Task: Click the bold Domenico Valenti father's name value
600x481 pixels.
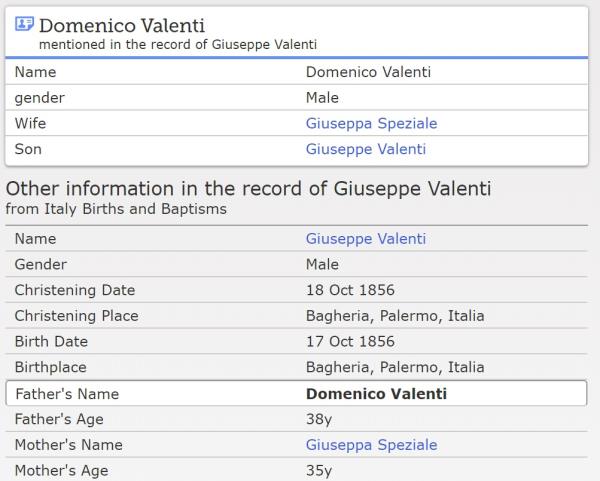Action: point(376,394)
